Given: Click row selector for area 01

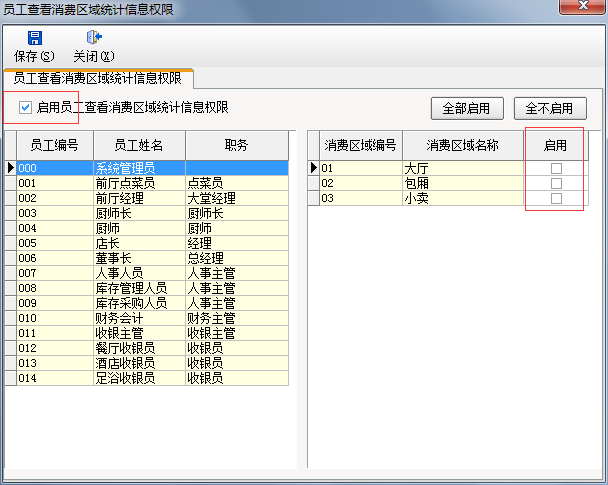Looking at the screenshot, I should [x=313, y=168].
